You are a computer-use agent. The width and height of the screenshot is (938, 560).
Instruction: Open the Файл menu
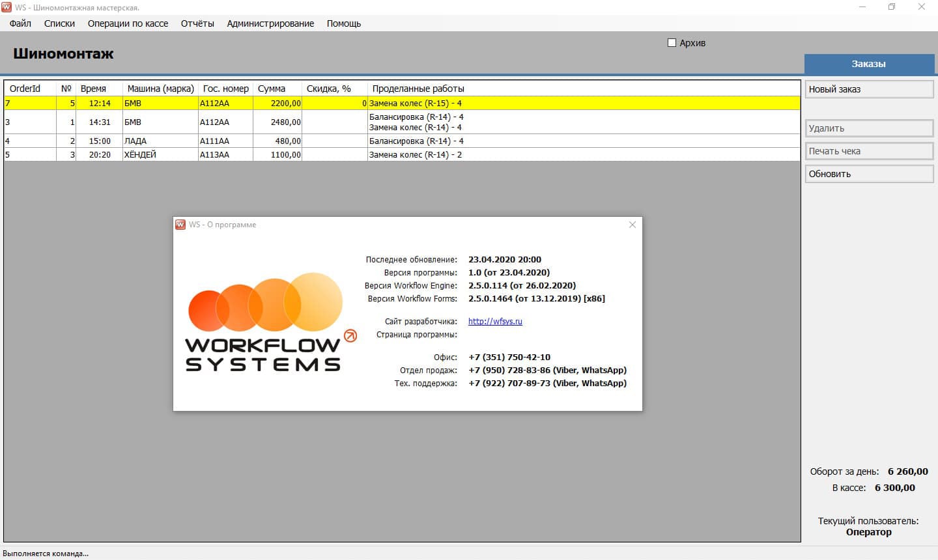tap(20, 23)
